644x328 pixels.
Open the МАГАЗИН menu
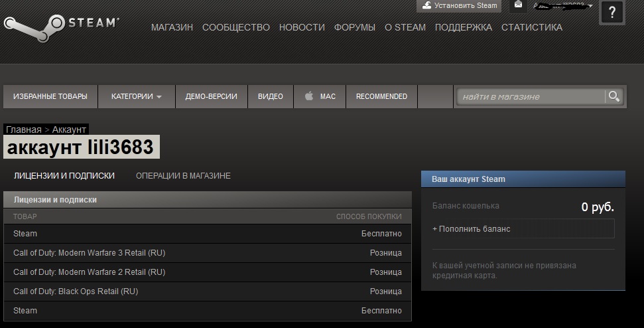pos(172,27)
